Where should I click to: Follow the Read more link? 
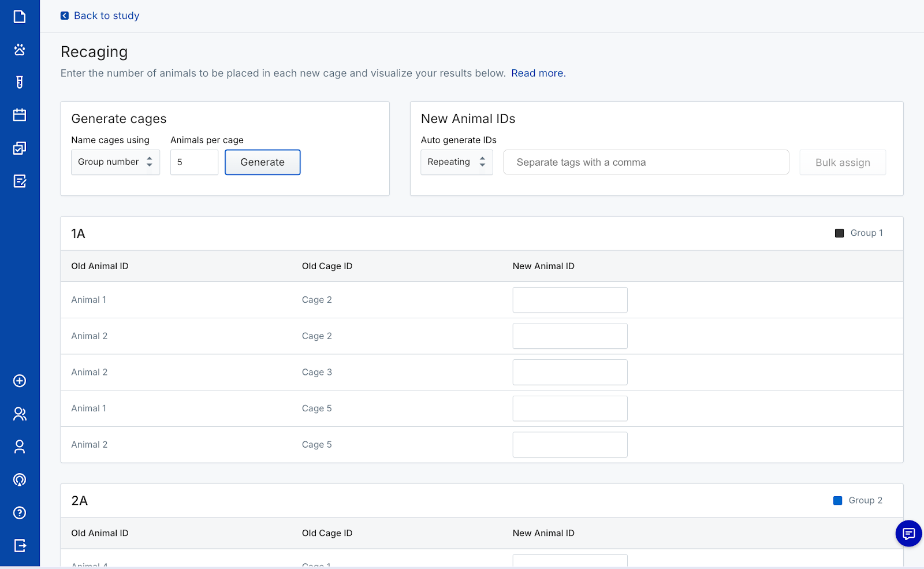click(x=538, y=73)
